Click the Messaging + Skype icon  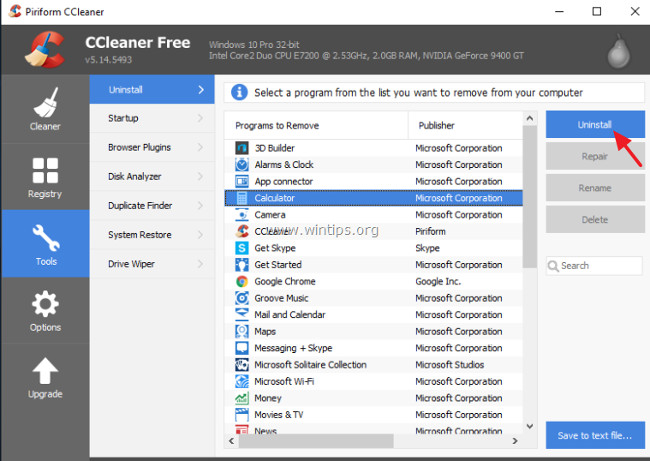point(242,348)
